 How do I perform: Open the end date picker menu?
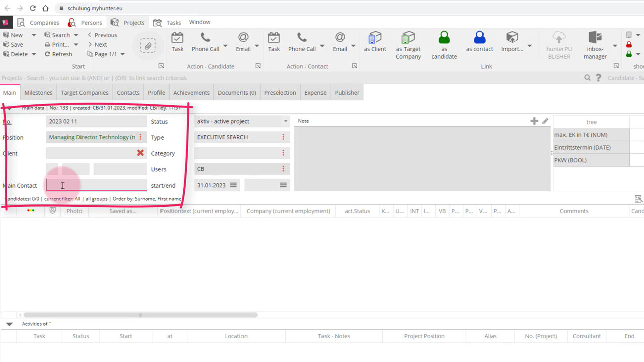click(283, 185)
